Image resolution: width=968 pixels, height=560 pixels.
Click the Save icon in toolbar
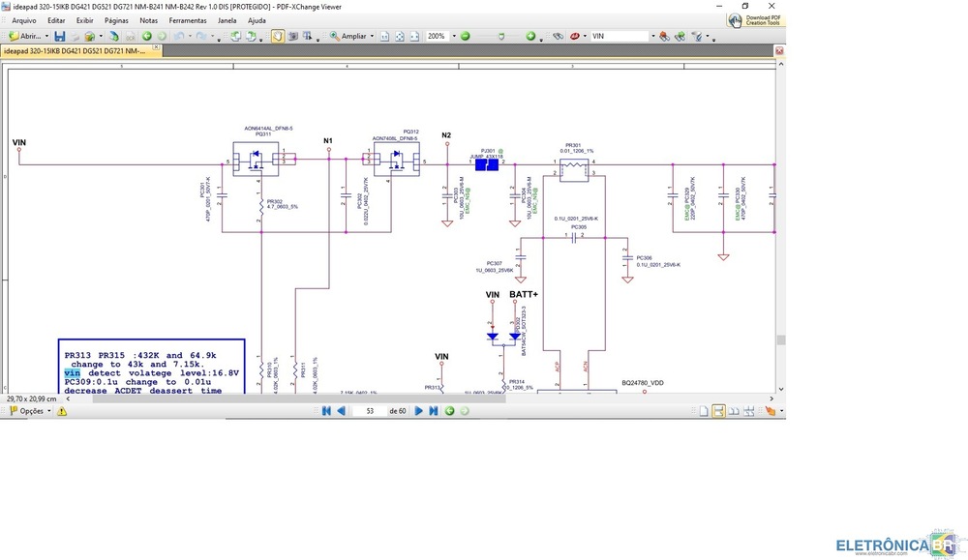coord(60,36)
